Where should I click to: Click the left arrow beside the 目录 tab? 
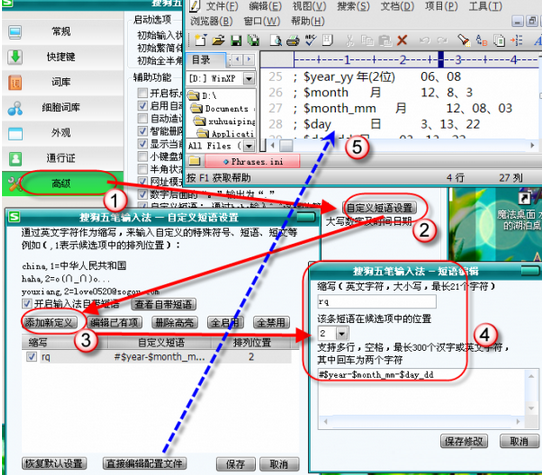(x=237, y=59)
